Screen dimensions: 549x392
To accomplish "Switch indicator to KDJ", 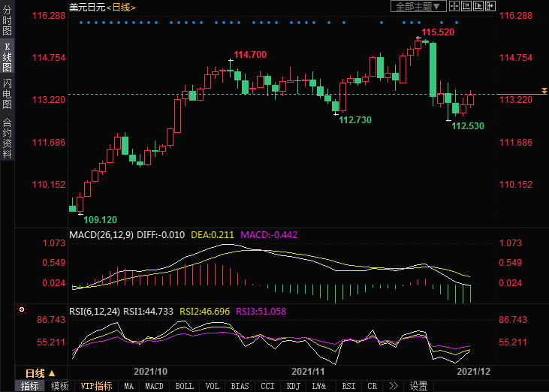I will pos(293,386).
